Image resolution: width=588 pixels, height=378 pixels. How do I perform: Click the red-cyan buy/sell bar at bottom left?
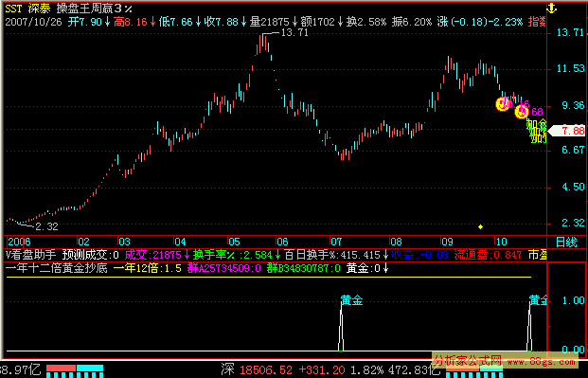pos(75,370)
